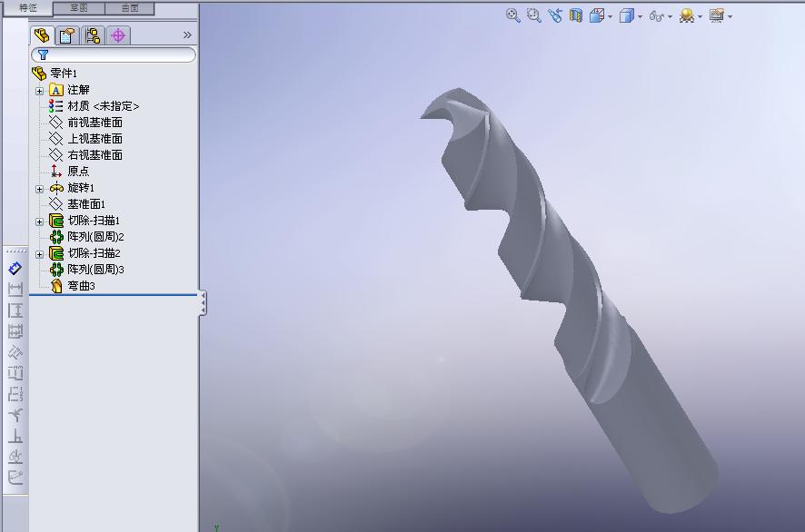Expand the 切除-扫描2 node
805x532 pixels.
pos(40,254)
